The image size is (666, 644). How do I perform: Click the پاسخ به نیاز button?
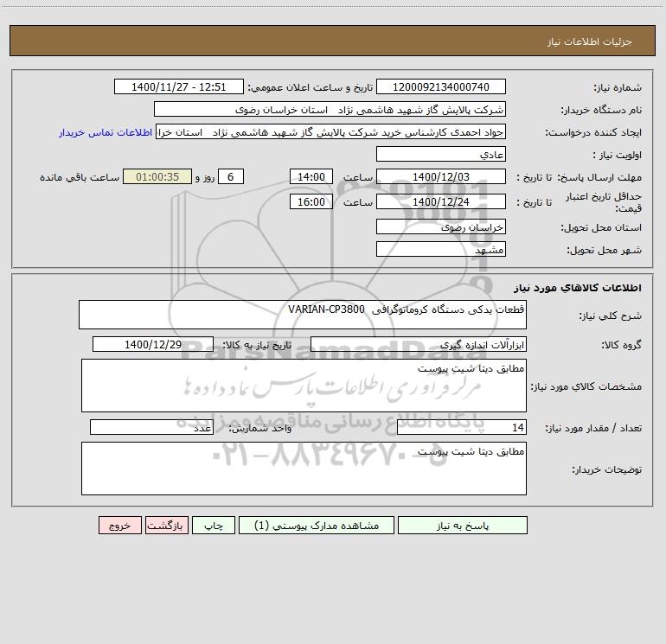[x=462, y=525]
